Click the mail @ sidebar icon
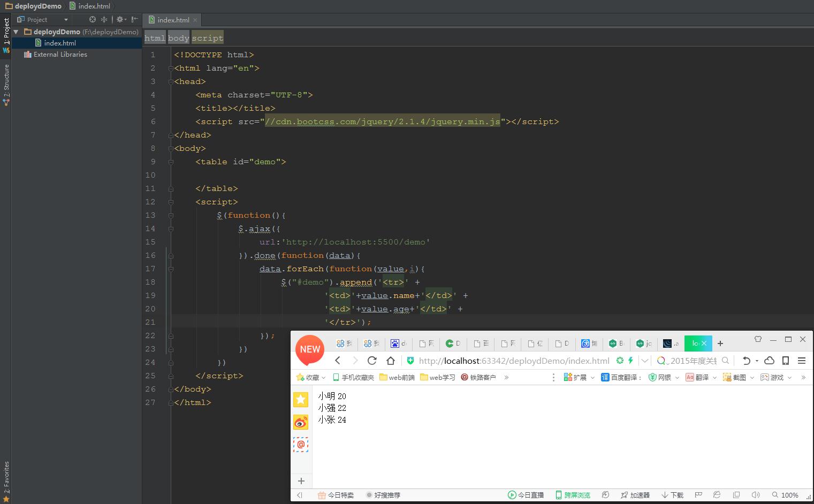 click(x=301, y=445)
